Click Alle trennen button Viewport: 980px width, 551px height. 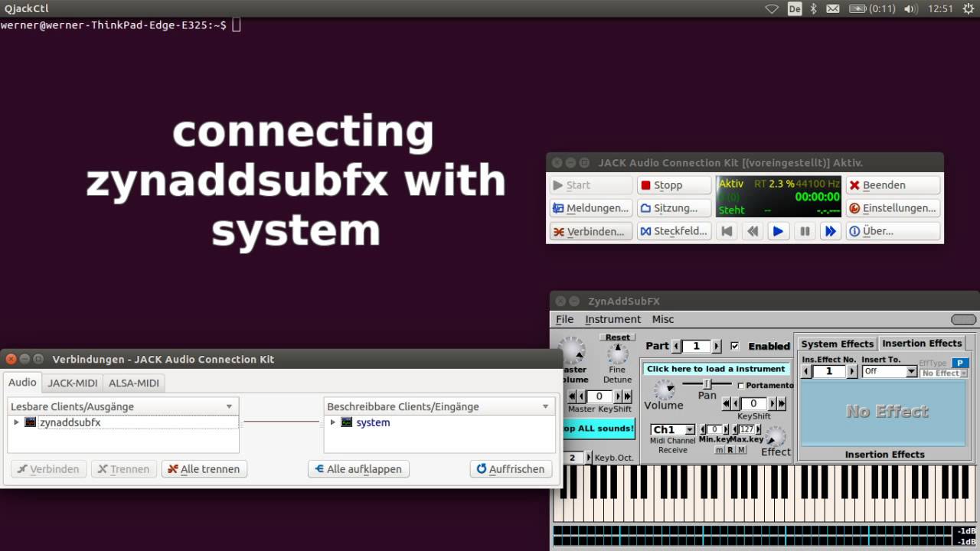click(204, 469)
